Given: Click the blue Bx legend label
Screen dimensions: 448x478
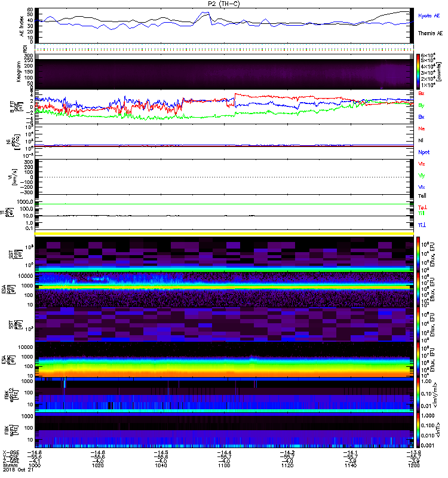Looking at the screenshot, I should 421,117.
